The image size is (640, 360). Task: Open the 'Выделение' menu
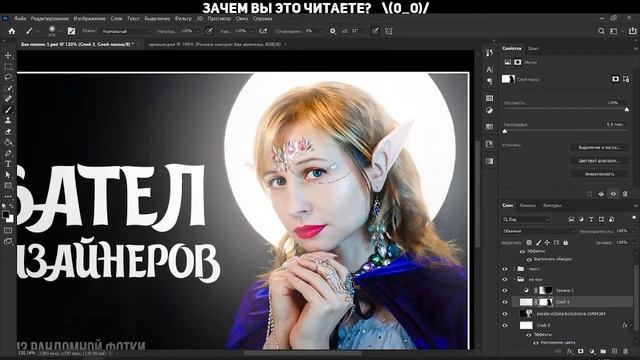click(157, 18)
